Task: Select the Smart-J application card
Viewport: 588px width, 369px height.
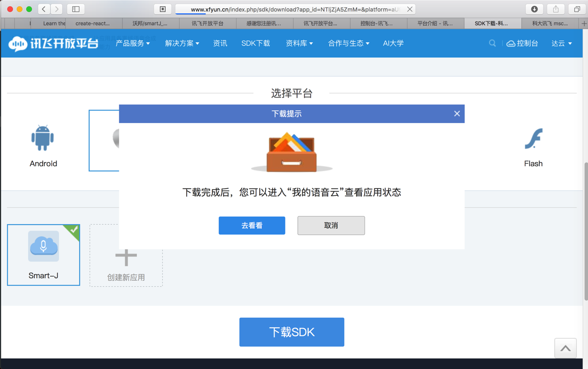Action: point(44,255)
